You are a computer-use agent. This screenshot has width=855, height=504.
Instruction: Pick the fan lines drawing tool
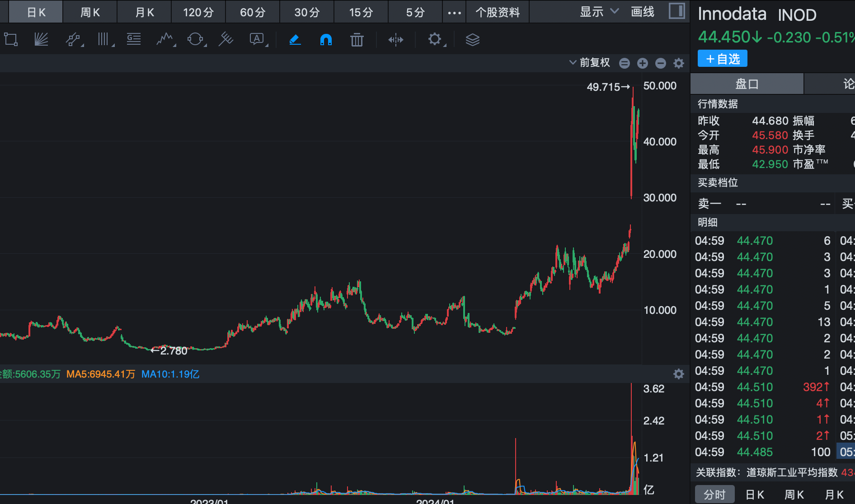point(41,40)
